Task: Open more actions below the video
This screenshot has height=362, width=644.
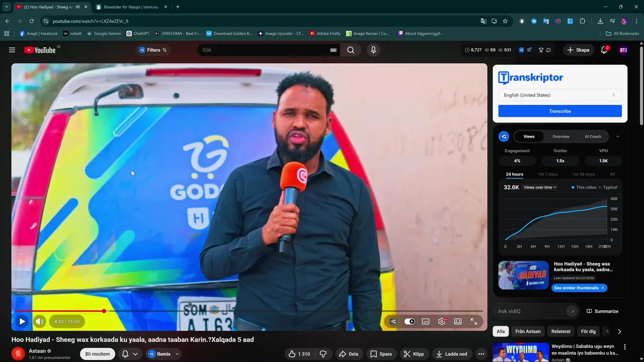Action: tap(481, 354)
